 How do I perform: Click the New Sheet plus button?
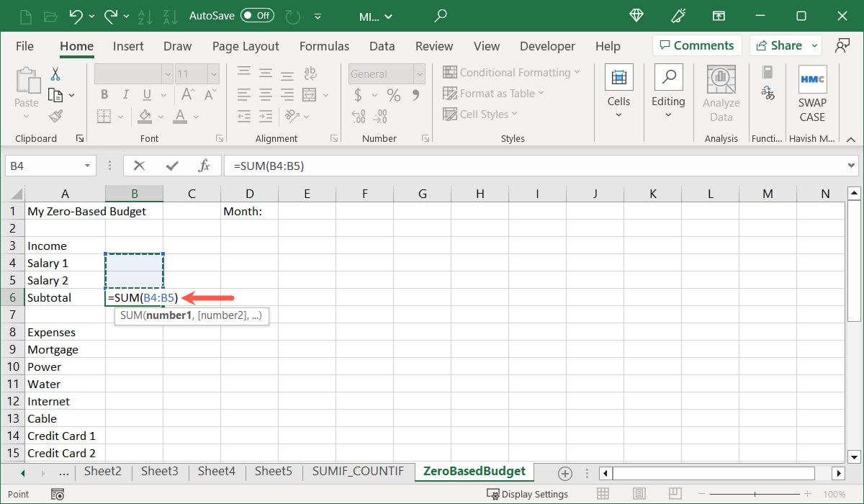(x=564, y=473)
